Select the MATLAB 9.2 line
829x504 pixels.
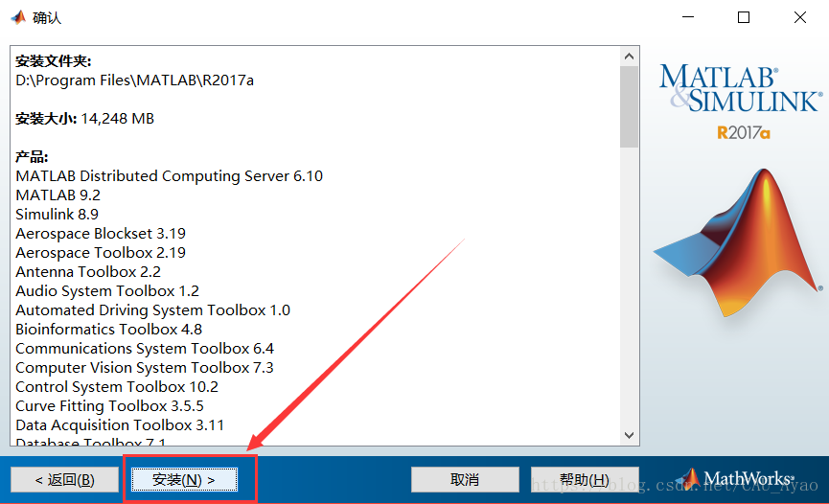[58, 195]
